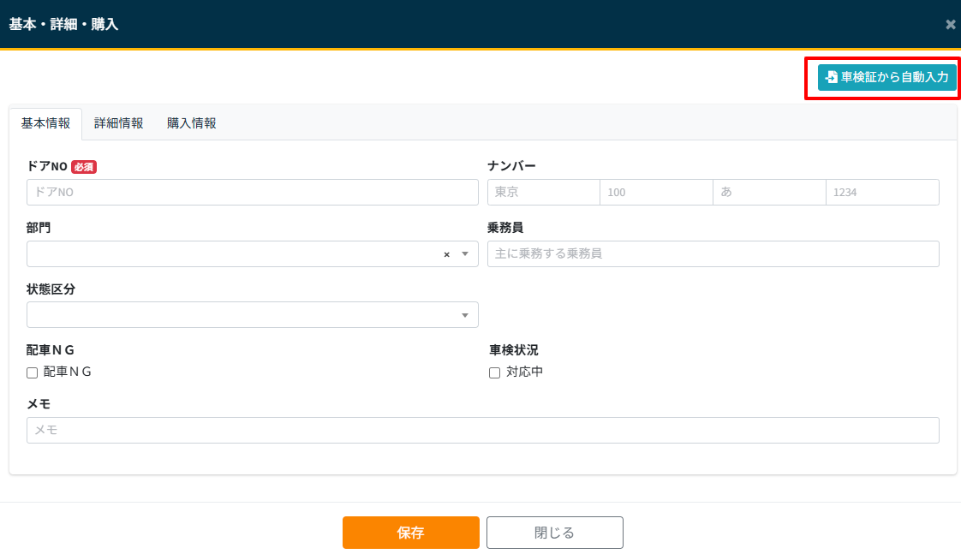Image resolution: width=961 pixels, height=560 pixels.
Task: Open the 詳細情報 tab
Action: 118,123
